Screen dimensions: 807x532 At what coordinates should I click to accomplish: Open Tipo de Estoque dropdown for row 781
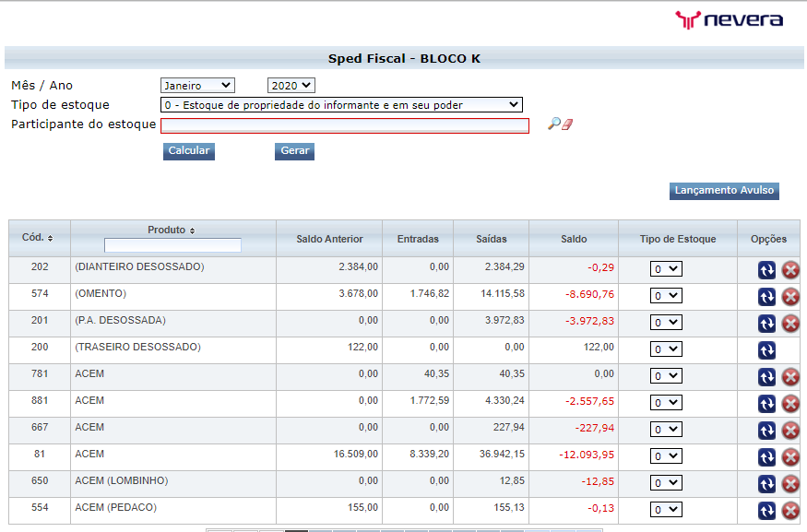click(666, 376)
